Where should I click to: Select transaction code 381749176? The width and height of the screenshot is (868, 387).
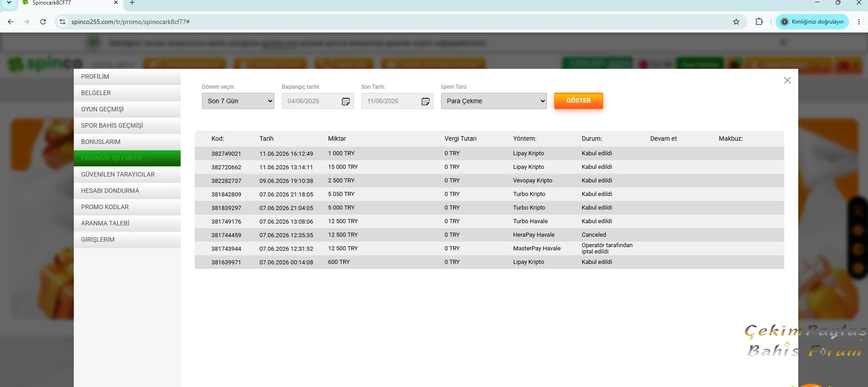226,221
